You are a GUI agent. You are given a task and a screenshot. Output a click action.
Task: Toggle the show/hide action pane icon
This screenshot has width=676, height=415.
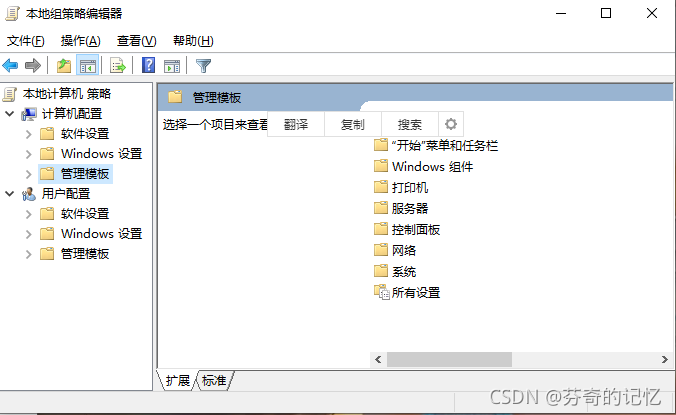[172, 66]
